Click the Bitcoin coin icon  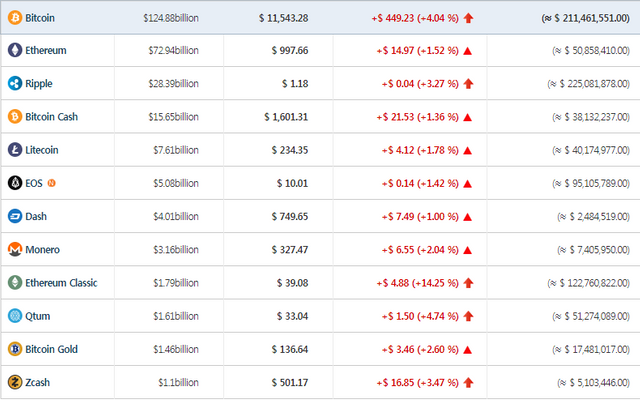(x=15, y=17)
